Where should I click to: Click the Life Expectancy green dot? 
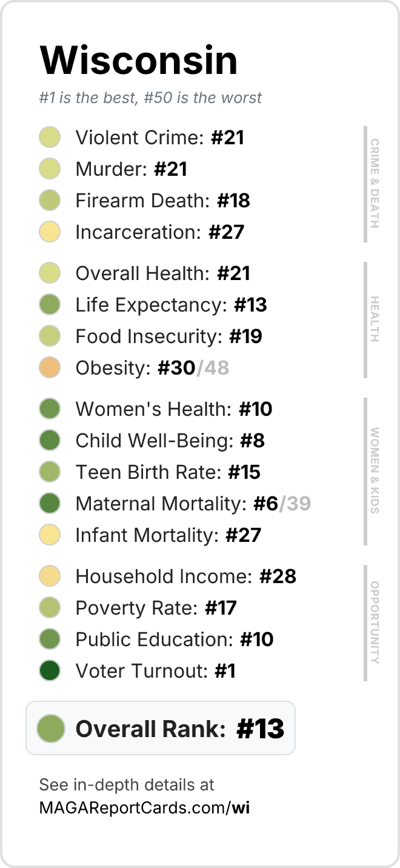click(50, 305)
